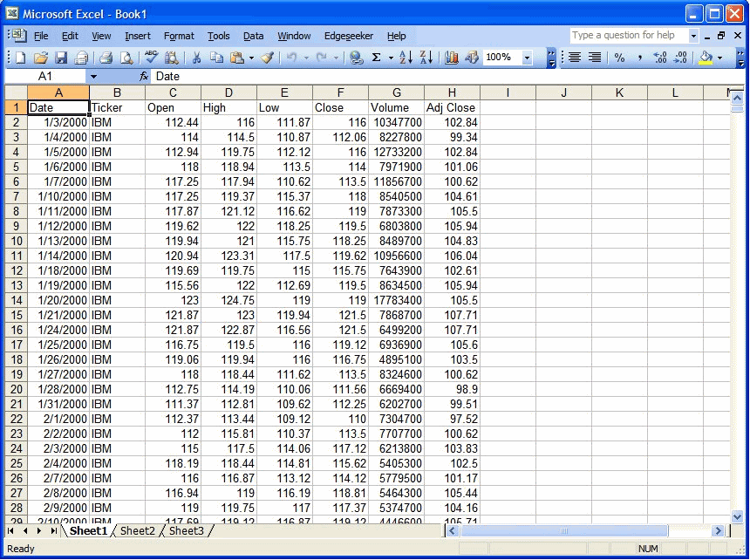Click the Select All corner button

(17, 92)
